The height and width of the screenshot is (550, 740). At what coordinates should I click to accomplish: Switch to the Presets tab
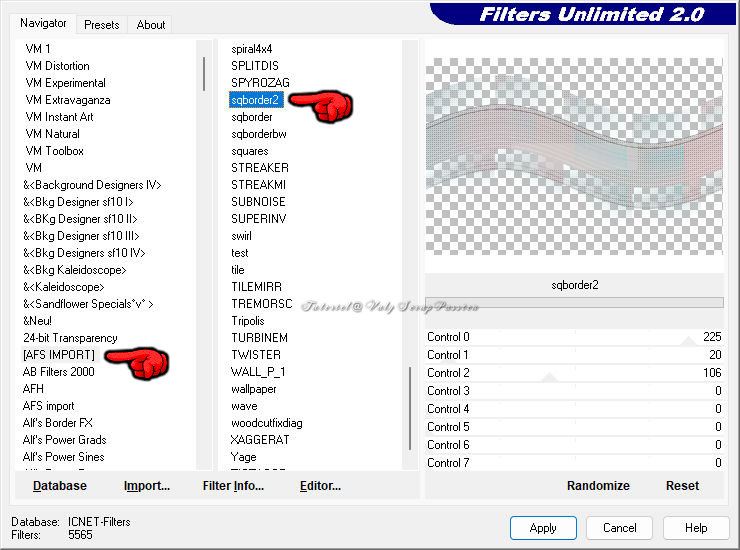(x=102, y=25)
